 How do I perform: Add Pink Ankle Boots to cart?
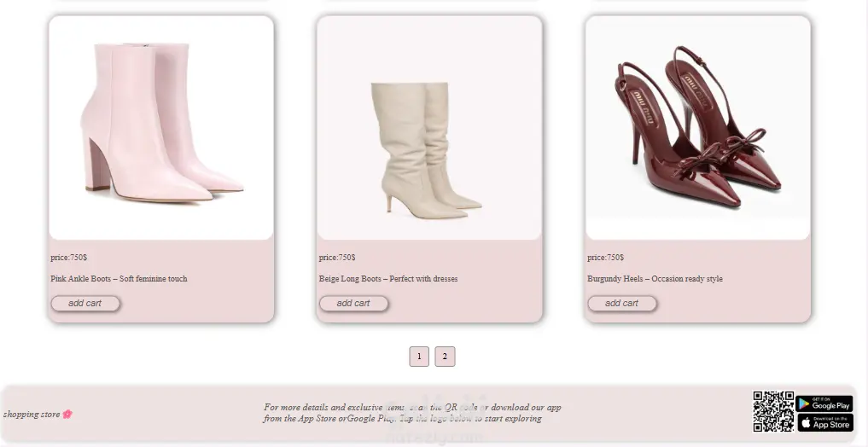[x=85, y=303]
